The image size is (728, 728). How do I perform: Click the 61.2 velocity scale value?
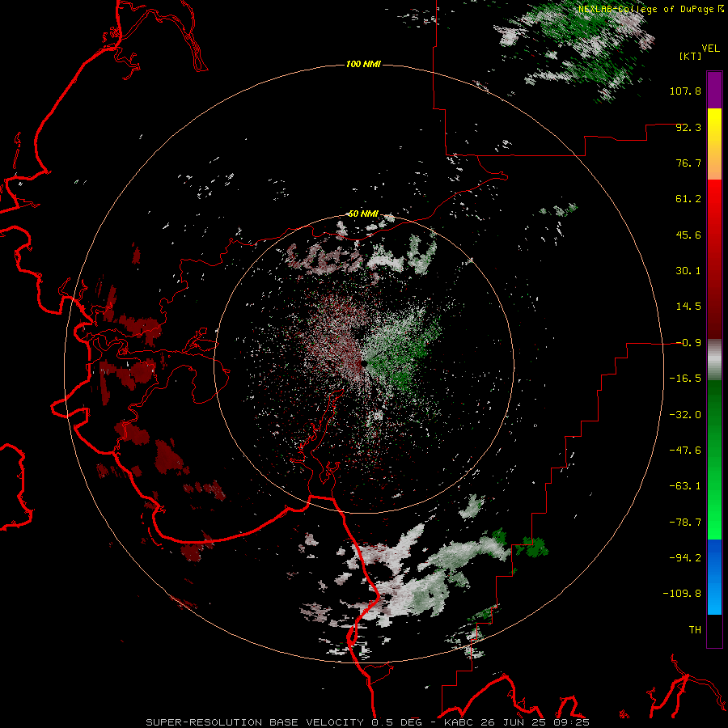[x=688, y=199]
